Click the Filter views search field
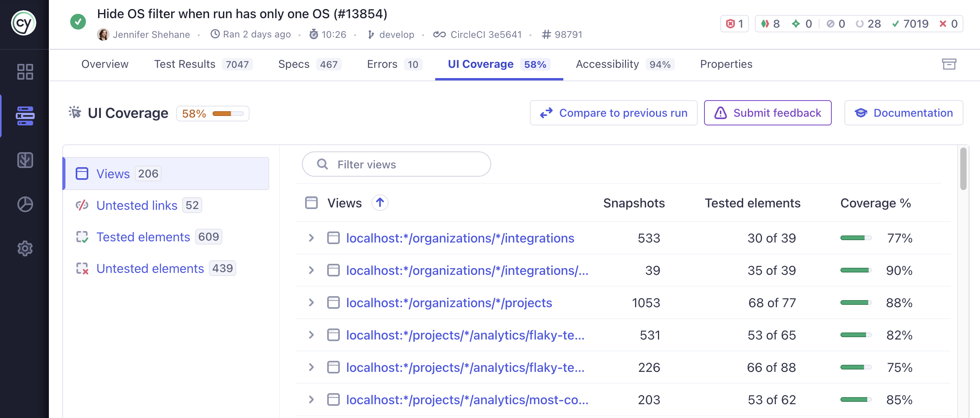Viewport: 980px width, 418px height. tap(396, 164)
